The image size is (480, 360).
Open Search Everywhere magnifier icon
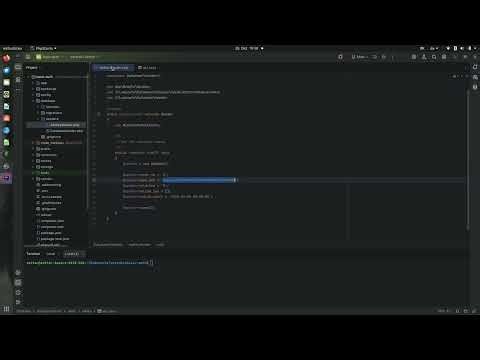pyautogui.click(x=434, y=57)
